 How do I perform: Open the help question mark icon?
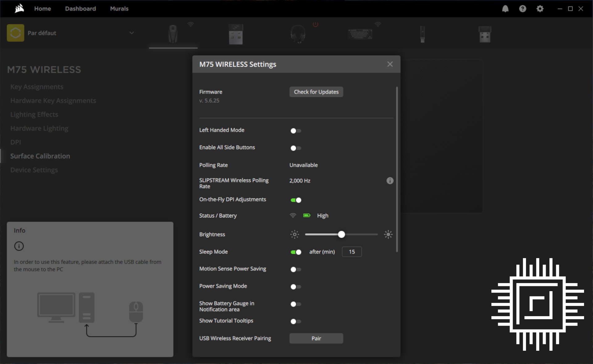point(523,9)
